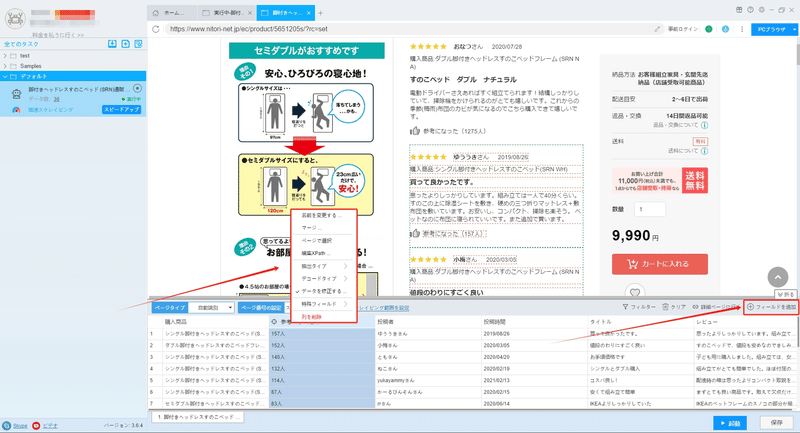This screenshot has height=433, width=800.
Task: Select the cell showing yukayammyさん
Action: pos(428,380)
